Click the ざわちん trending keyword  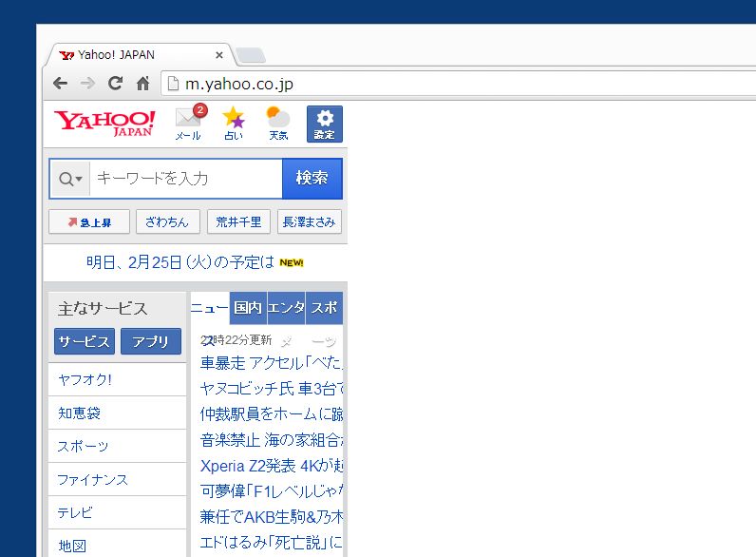tap(167, 222)
